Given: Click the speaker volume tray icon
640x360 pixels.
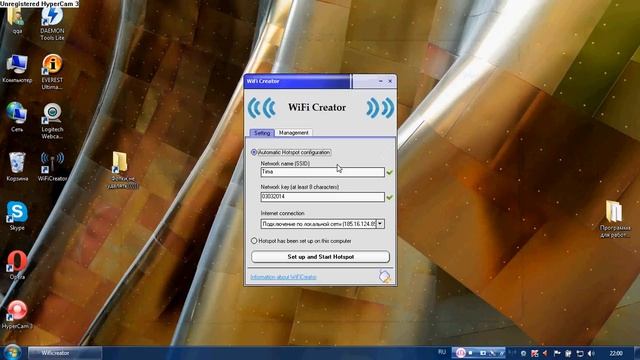Looking at the screenshot, I should (x=591, y=353).
